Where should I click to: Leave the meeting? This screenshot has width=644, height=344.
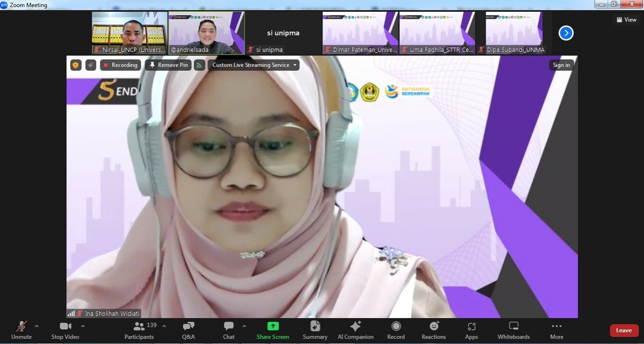[624, 330]
